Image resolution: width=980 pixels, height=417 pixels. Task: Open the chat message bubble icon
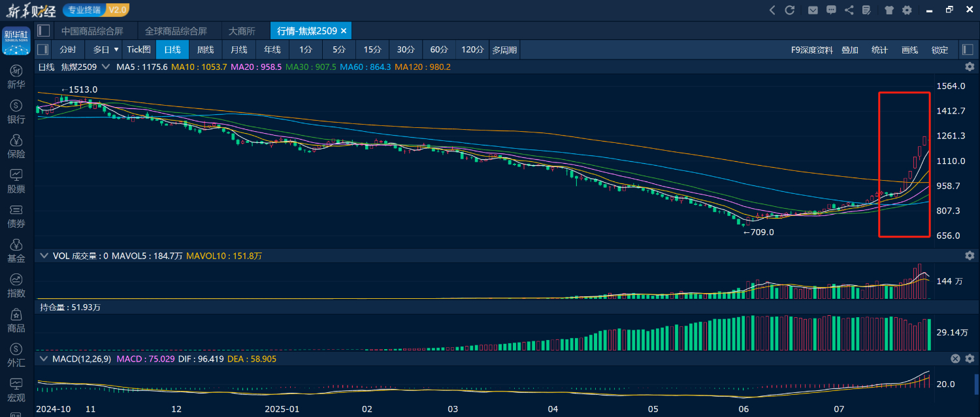(831, 10)
